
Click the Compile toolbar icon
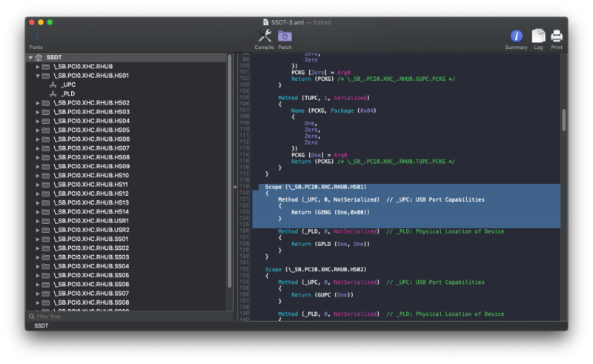[264, 37]
